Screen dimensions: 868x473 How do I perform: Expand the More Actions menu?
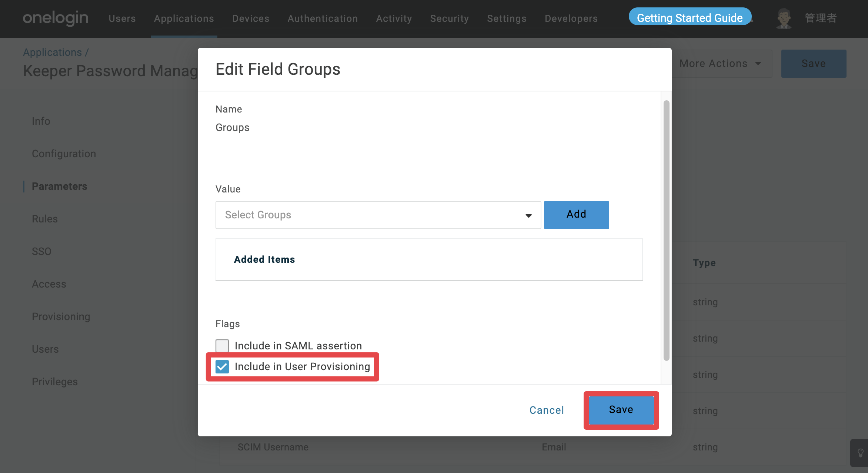[x=720, y=64]
